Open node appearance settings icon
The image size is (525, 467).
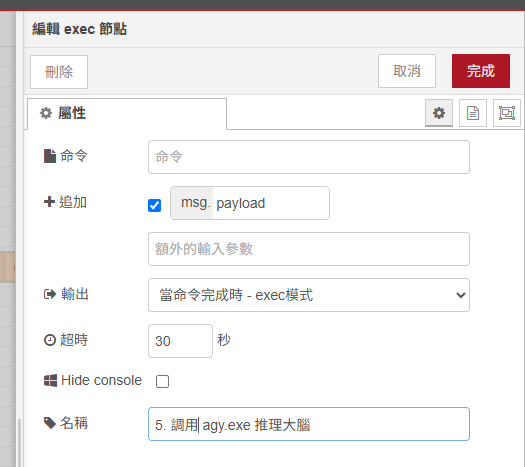[507, 113]
